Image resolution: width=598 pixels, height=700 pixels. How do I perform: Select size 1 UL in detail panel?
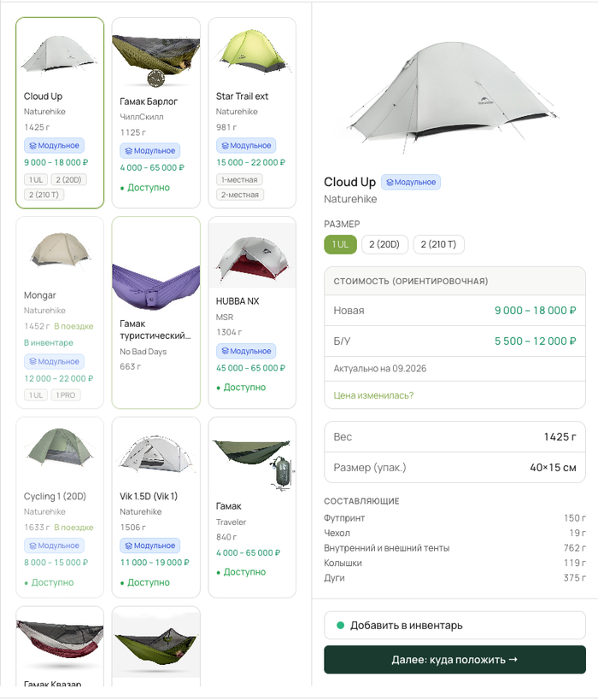[340, 244]
